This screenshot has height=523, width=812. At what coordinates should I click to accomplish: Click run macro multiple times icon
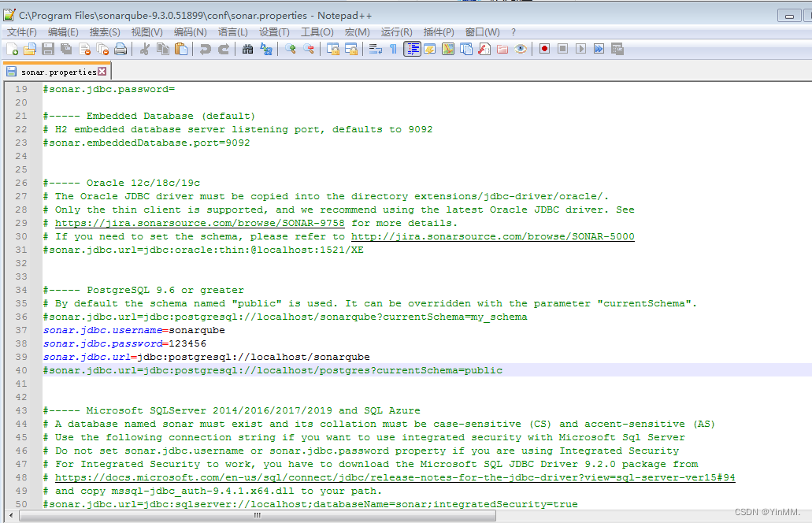point(599,49)
